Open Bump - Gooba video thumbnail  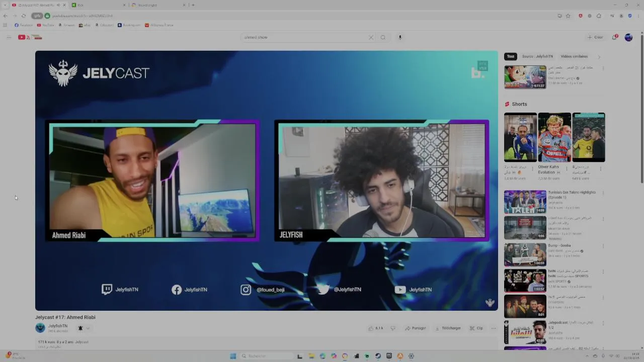click(x=525, y=255)
